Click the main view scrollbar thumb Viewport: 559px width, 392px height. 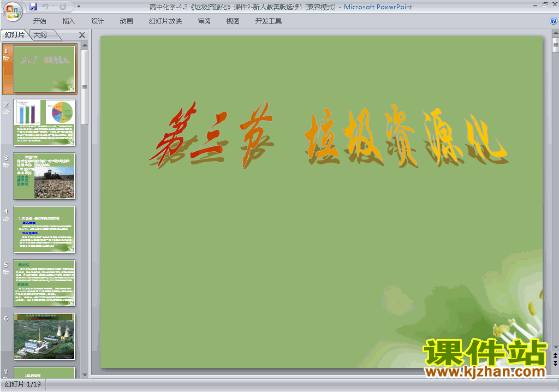pos(555,45)
